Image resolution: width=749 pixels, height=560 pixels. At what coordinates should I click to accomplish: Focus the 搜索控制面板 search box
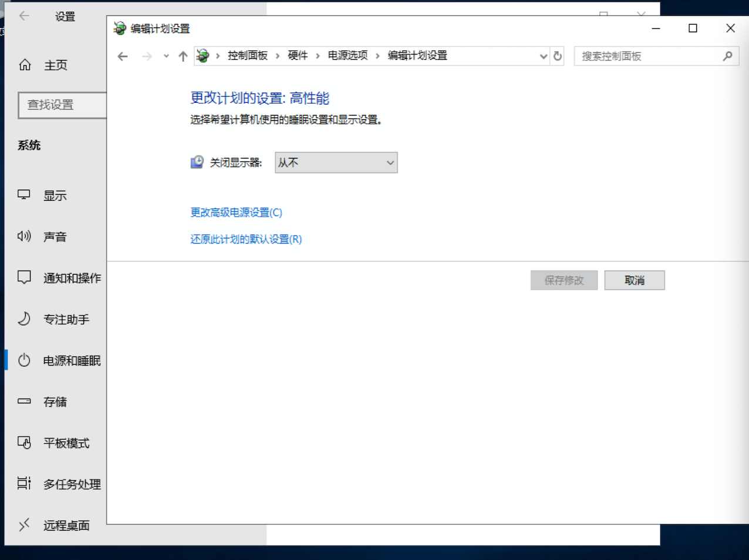[x=656, y=56]
